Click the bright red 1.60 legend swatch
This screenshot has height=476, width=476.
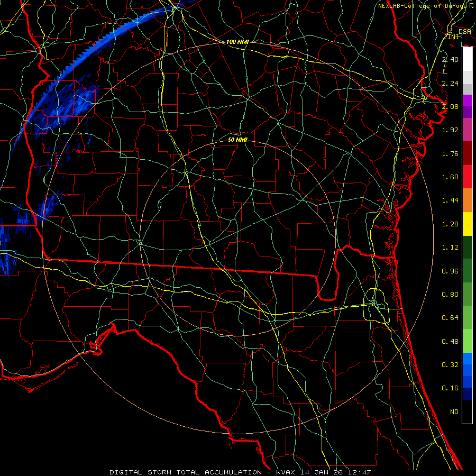tap(467, 177)
